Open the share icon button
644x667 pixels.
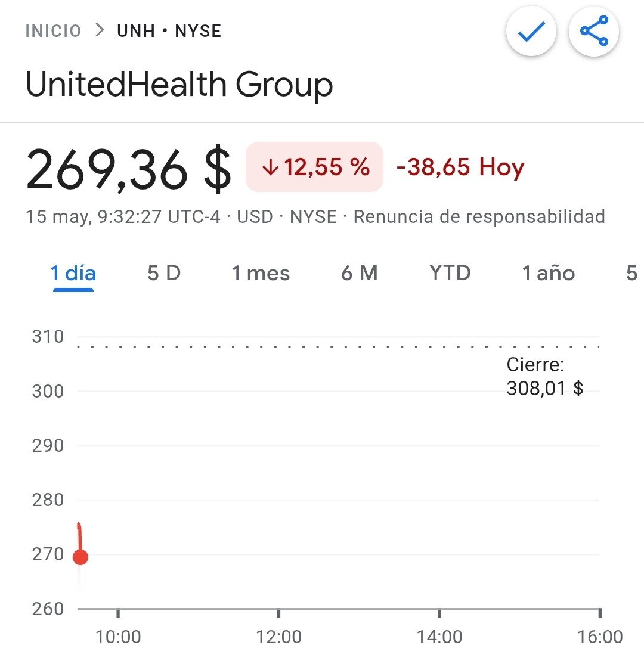[x=594, y=31]
